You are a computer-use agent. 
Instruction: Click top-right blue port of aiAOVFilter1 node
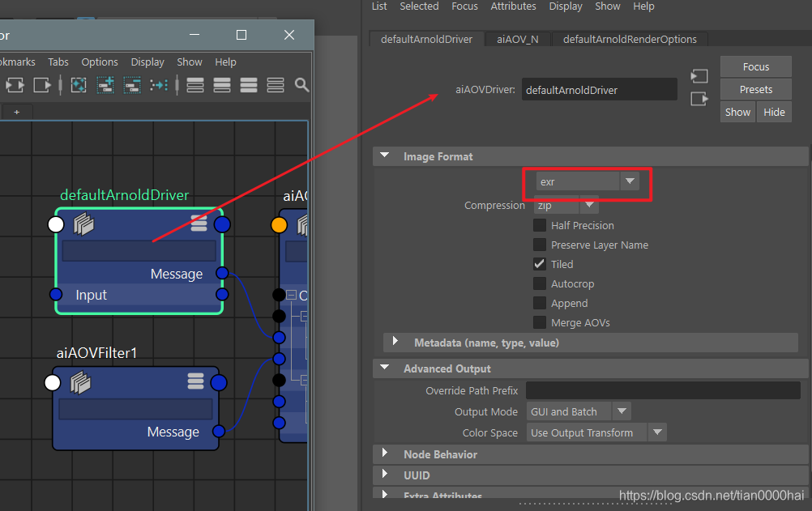coord(219,382)
